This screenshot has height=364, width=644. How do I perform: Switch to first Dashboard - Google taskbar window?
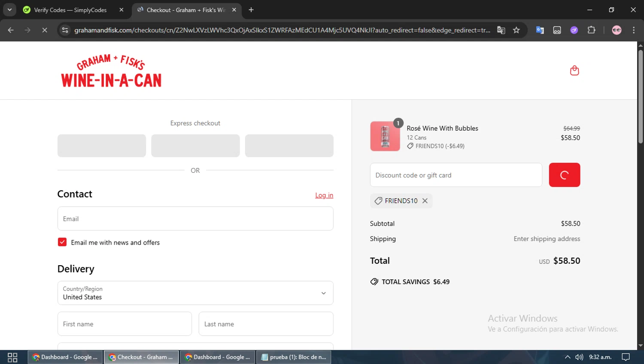pyautogui.click(x=65, y=357)
